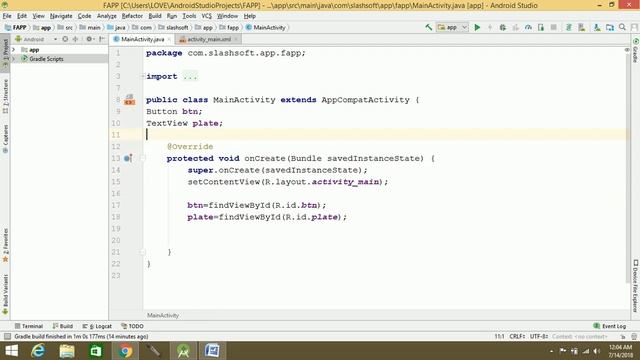The width and height of the screenshot is (640, 360).
Task: Click the Windows Start button
Action: (x=11, y=351)
